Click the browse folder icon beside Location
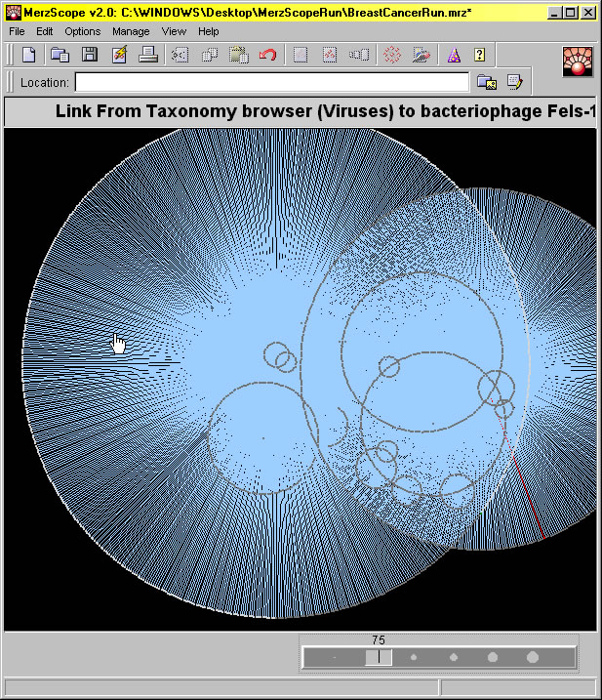The image size is (602, 700). pyautogui.click(x=486, y=82)
